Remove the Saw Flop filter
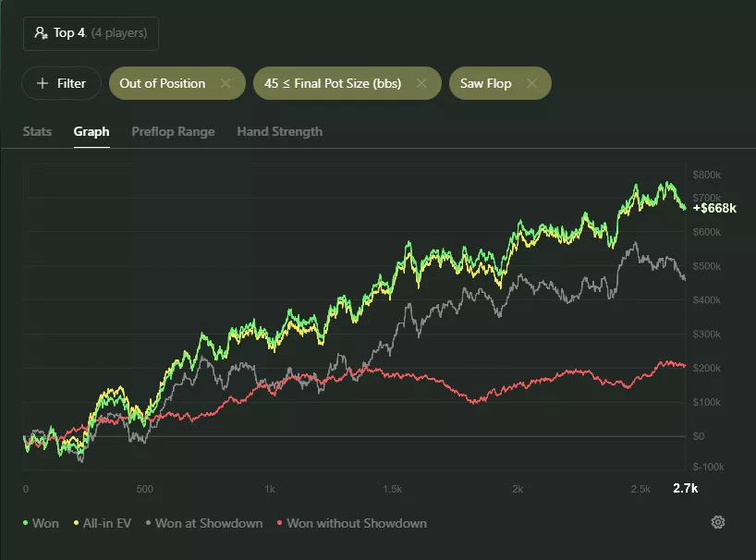The width and height of the screenshot is (756, 560). point(531,83)
